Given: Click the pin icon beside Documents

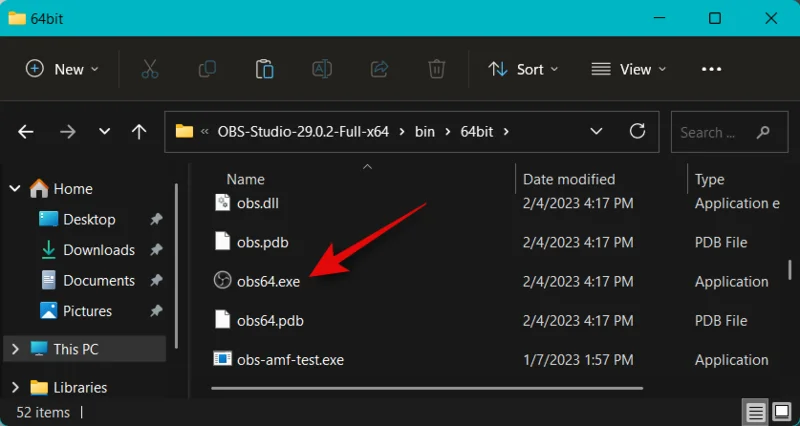Looking at the screenshot, I should 156,281.
